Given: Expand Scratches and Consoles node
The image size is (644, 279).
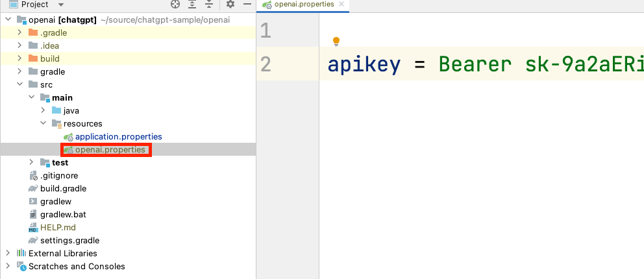Looking at the screenshot, I should (x=8, y=266).
